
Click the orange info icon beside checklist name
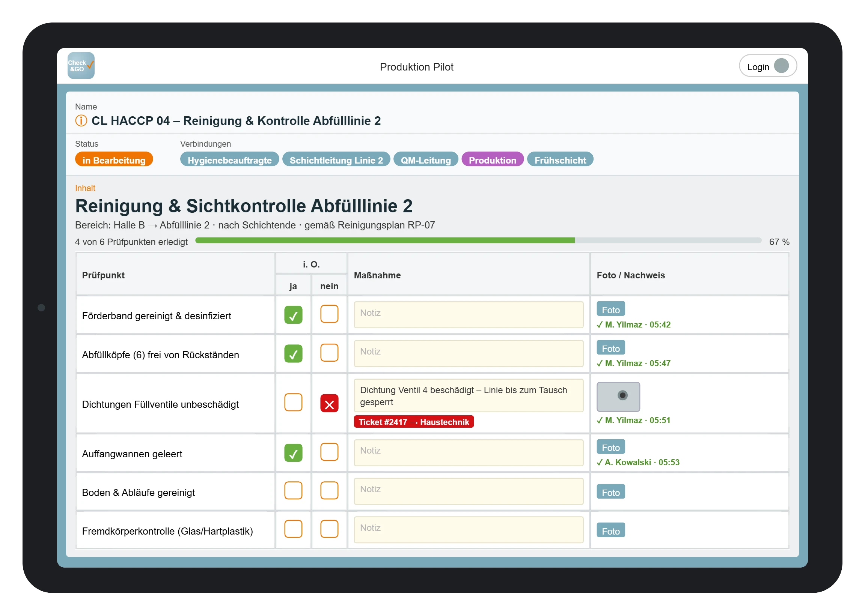[81, 121]
